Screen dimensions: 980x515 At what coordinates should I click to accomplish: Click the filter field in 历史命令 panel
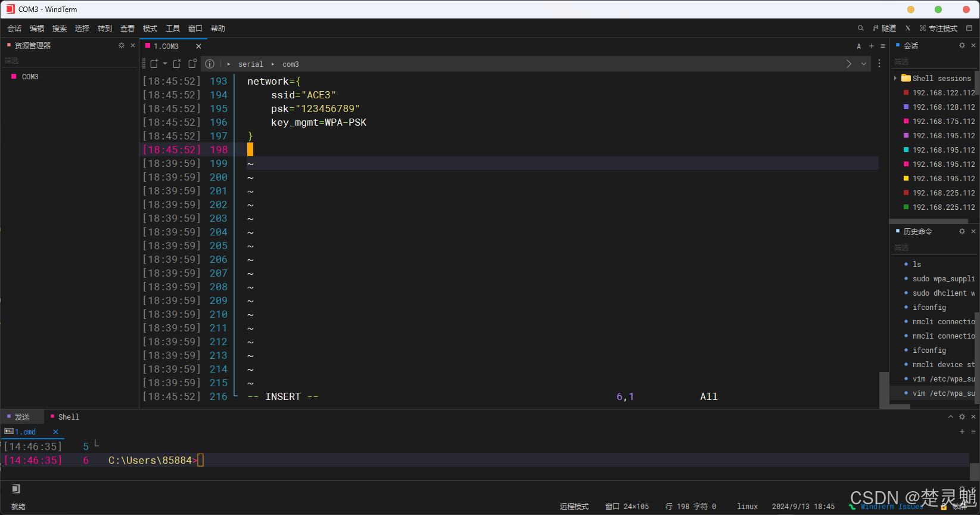934,247
